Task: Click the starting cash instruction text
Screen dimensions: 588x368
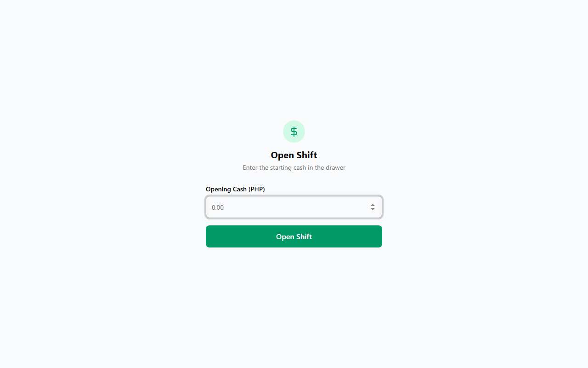Action: click(294, 167)
